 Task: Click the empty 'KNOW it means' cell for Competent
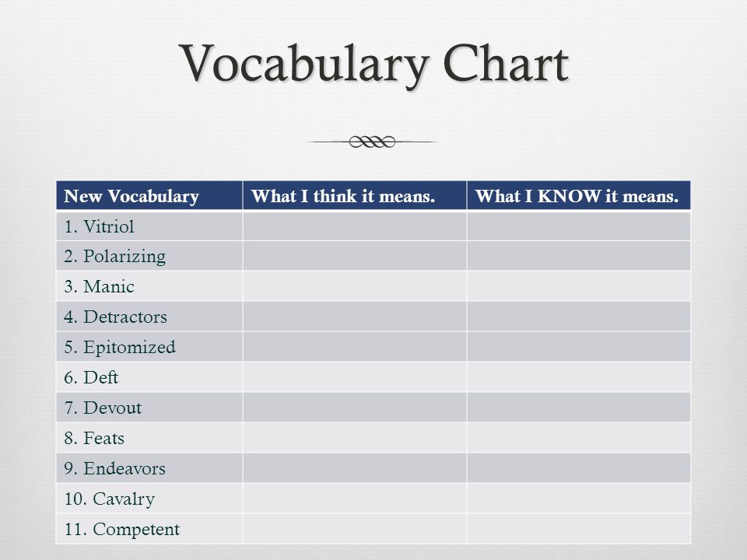[x=578, y=529]
